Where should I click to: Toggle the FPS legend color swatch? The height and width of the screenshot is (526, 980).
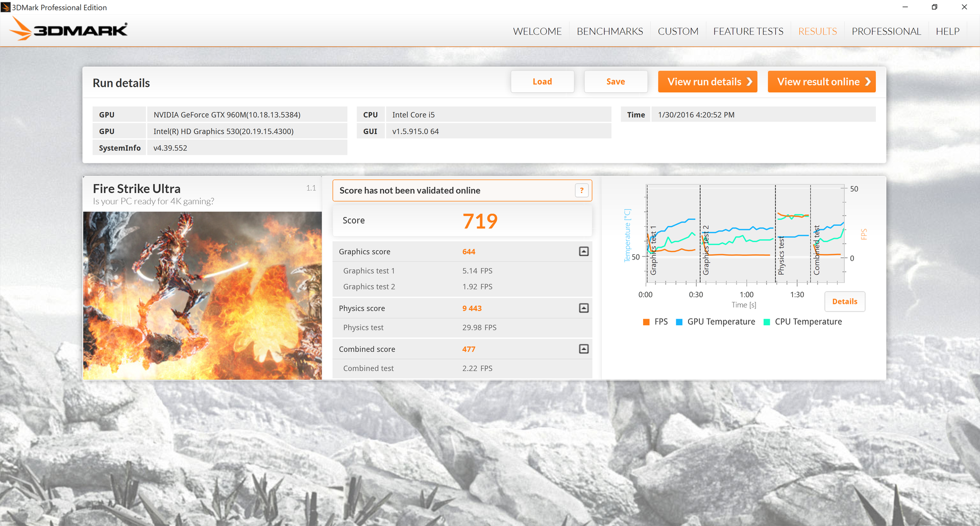(x=646, y=322)
